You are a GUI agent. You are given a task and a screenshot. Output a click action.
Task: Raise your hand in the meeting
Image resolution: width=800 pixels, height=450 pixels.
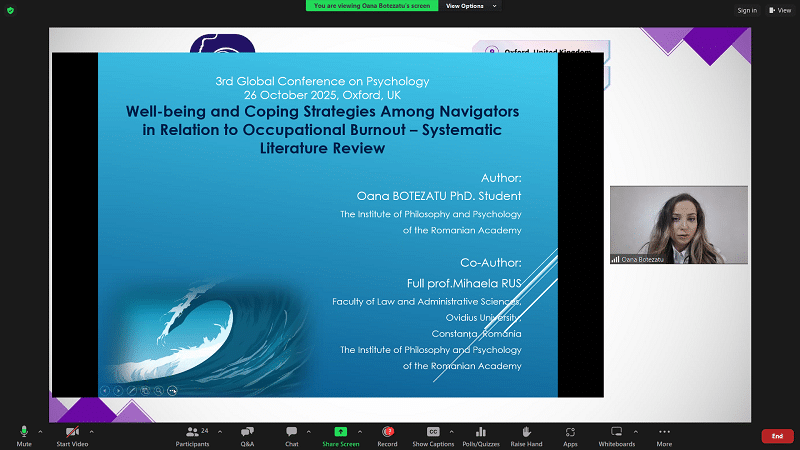526,435
